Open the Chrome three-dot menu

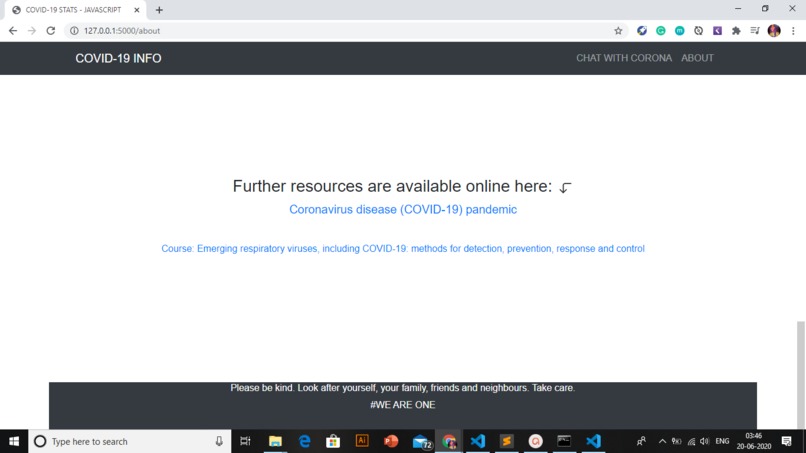793,31
